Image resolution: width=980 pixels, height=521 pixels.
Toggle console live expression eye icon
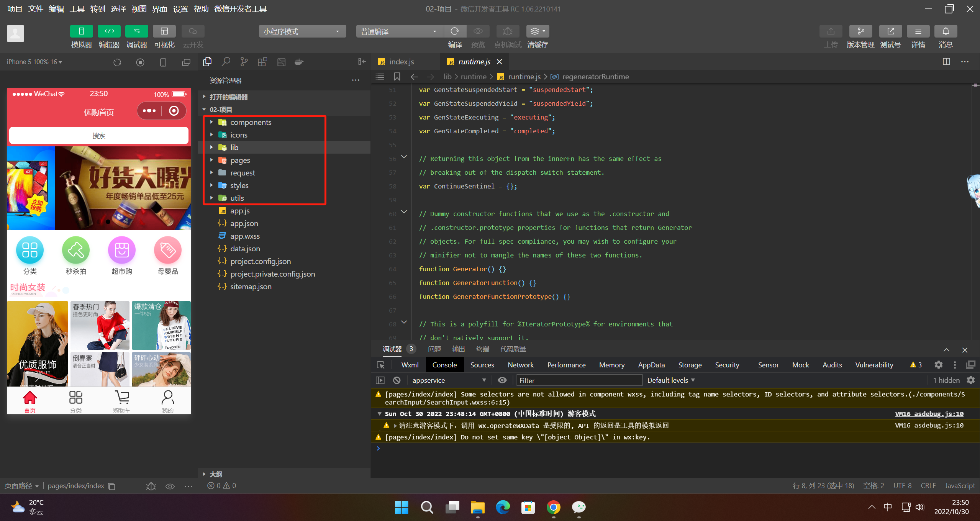(x=502, y=380)
